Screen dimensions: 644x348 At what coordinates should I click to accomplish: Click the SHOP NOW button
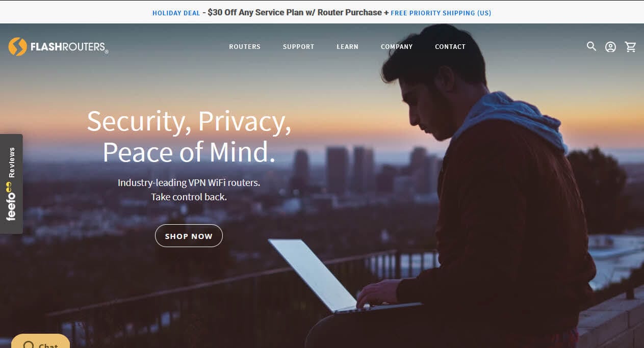(189, 236)
